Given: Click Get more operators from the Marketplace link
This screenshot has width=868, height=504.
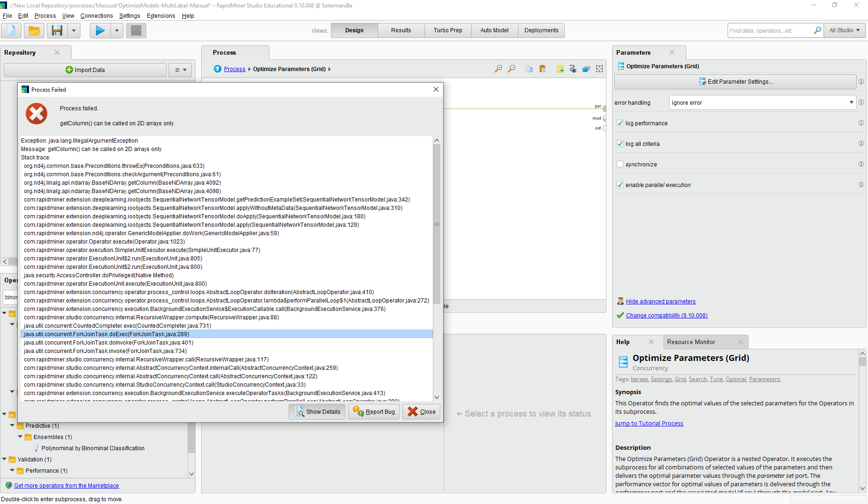Looking at the screenshot, I should 66,486.
